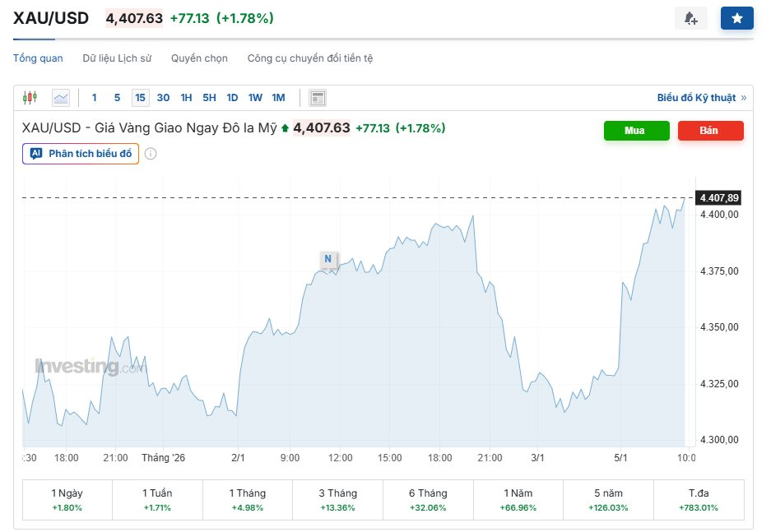Click the info icon beside Phân tích biểu đồ
Viewport: 771px width, 532px height.
[x=151, y=154]
